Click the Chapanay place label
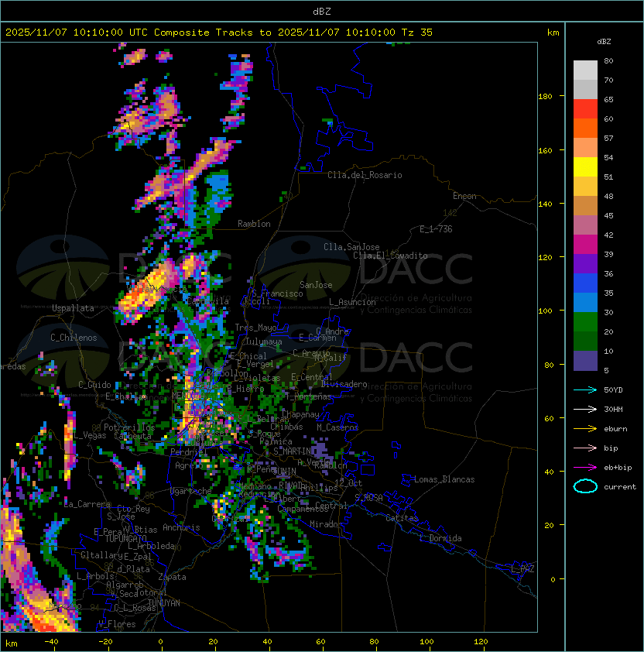Image resolution: width=644 pixels, height=652 pixels. (300, 414)
